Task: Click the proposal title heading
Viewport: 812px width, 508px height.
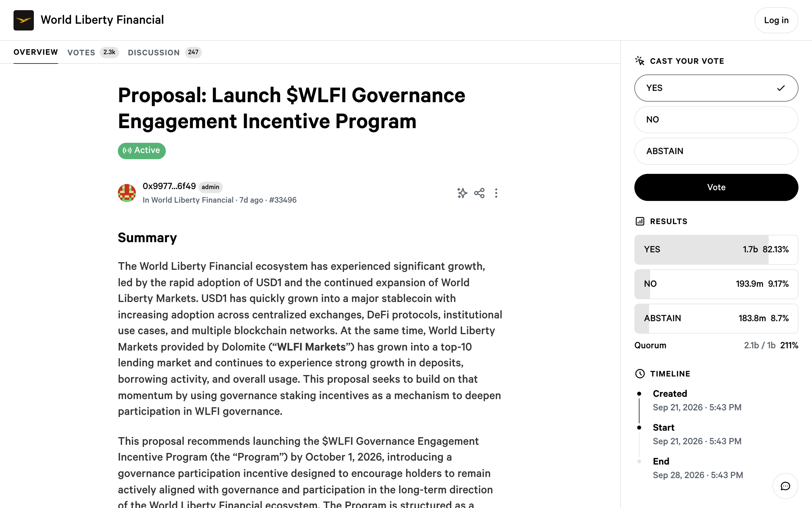Action: (292, 108)
